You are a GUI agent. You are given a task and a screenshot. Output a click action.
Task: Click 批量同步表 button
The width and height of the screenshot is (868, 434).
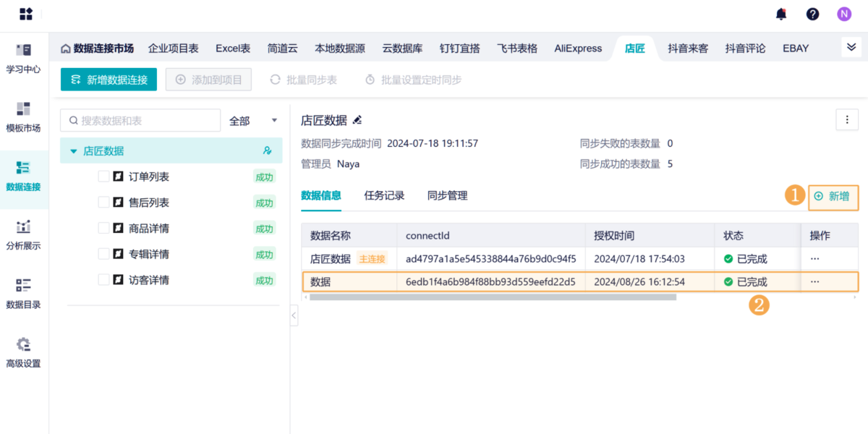(x=303, y=80)
